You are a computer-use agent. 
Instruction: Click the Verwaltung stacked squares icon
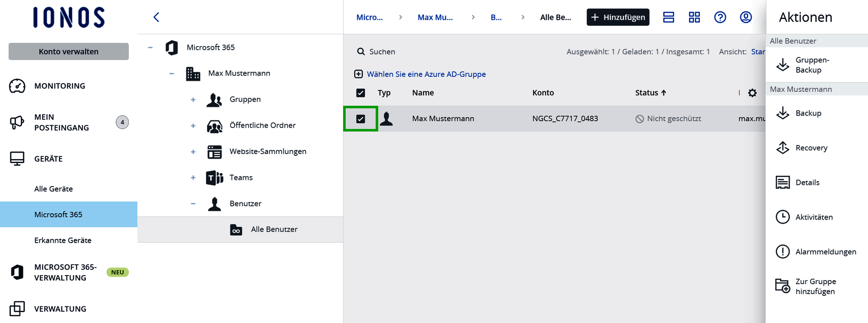point(17,309)
